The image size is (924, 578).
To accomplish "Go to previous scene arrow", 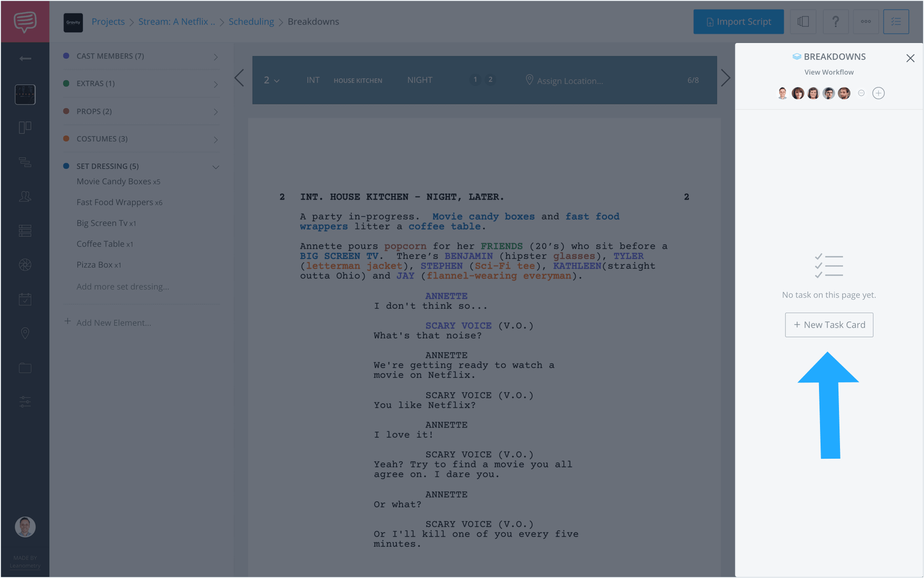I will [239, 78].
